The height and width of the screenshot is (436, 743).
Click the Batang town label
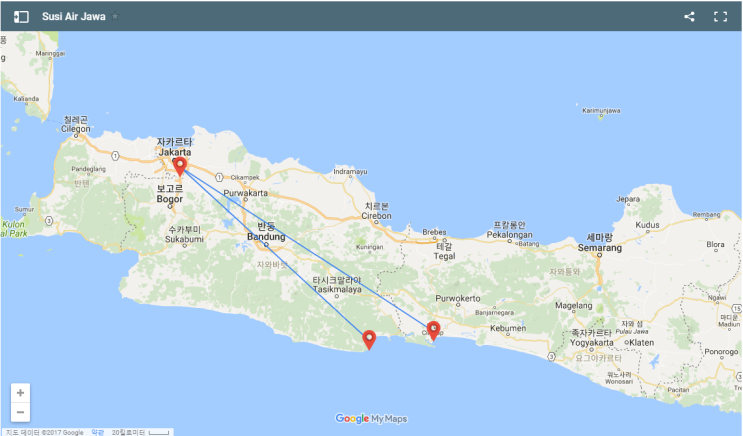tap(529, 244)
